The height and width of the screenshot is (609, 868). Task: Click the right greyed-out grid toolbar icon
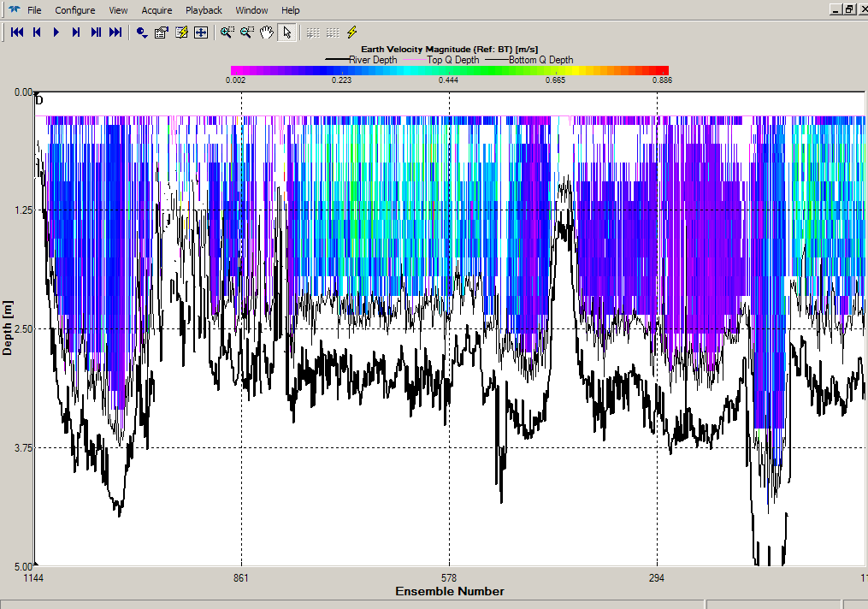pyautogui.click(x=333, y=33)
